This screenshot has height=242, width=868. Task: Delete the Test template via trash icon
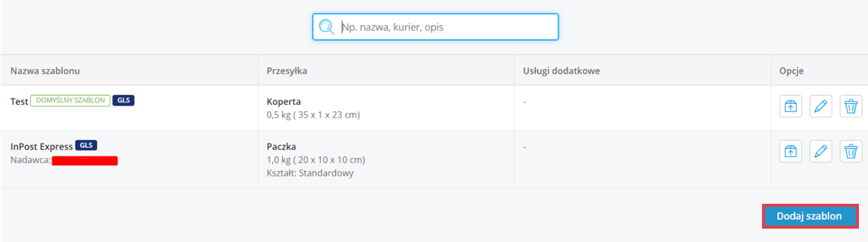tap(851, 106)
